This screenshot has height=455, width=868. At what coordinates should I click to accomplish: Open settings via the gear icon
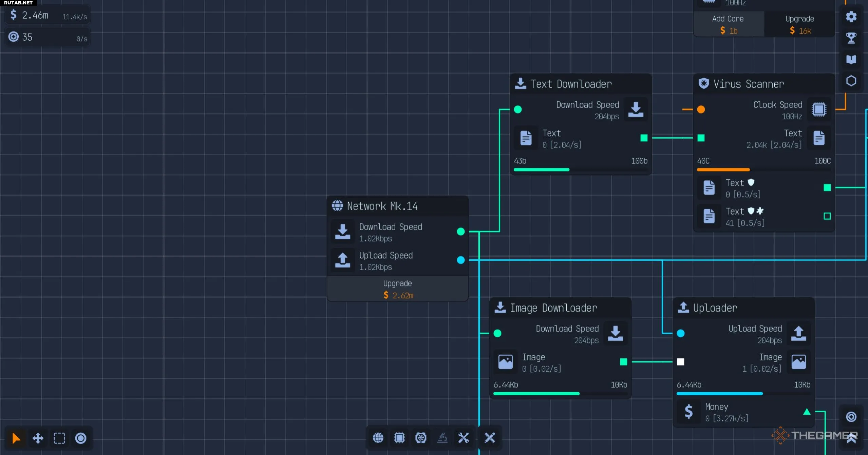tap(851, 17)
